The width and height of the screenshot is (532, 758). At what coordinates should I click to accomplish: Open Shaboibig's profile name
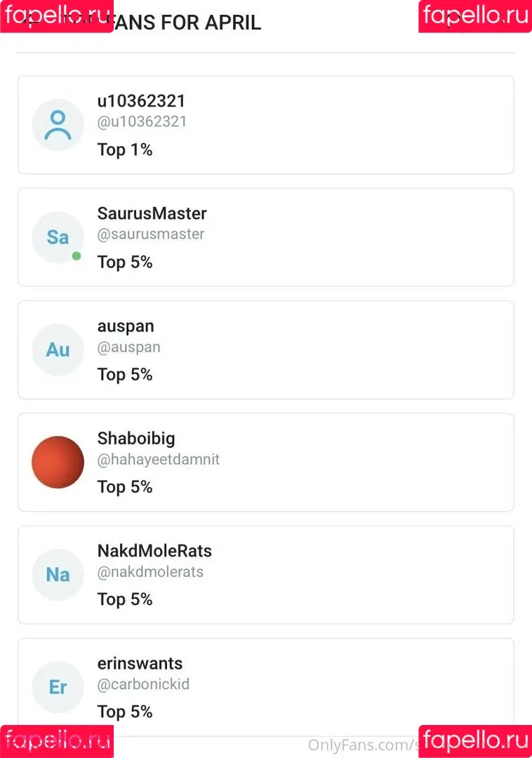point(136,438)
